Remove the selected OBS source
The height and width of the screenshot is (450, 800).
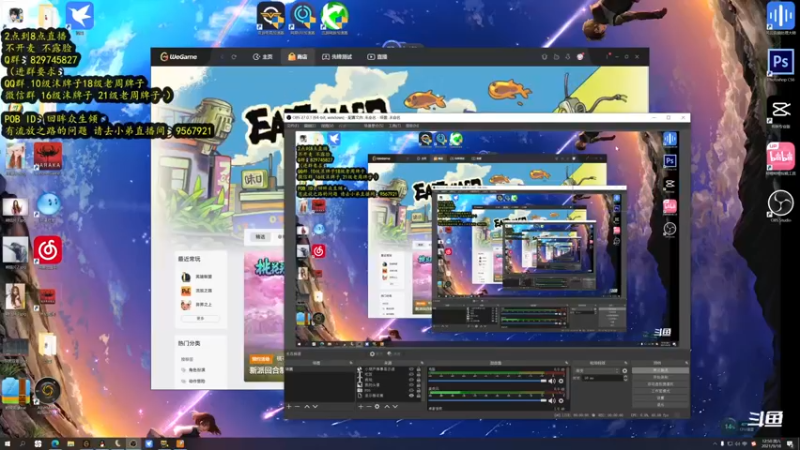369,407
